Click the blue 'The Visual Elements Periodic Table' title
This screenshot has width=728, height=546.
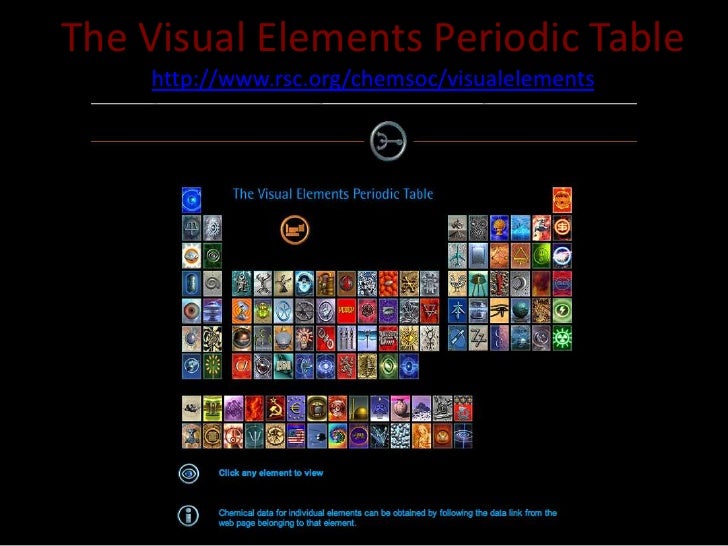pos(333,194)
